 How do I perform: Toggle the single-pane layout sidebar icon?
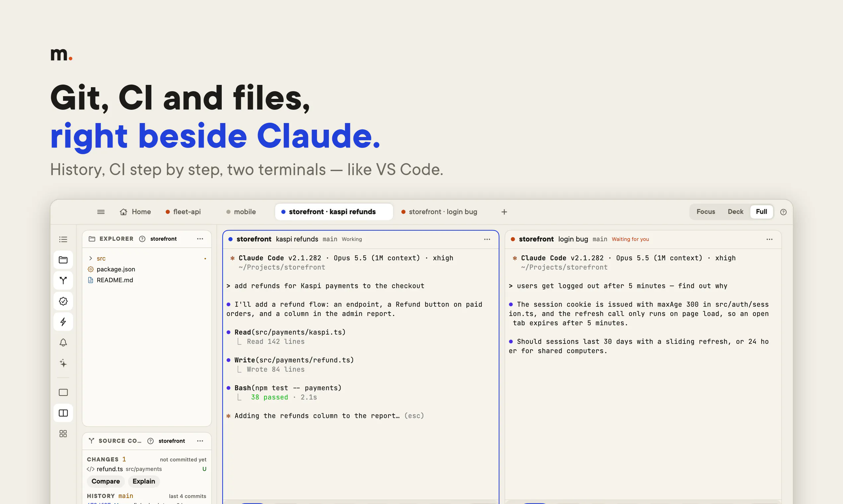[x=63, y=393]
